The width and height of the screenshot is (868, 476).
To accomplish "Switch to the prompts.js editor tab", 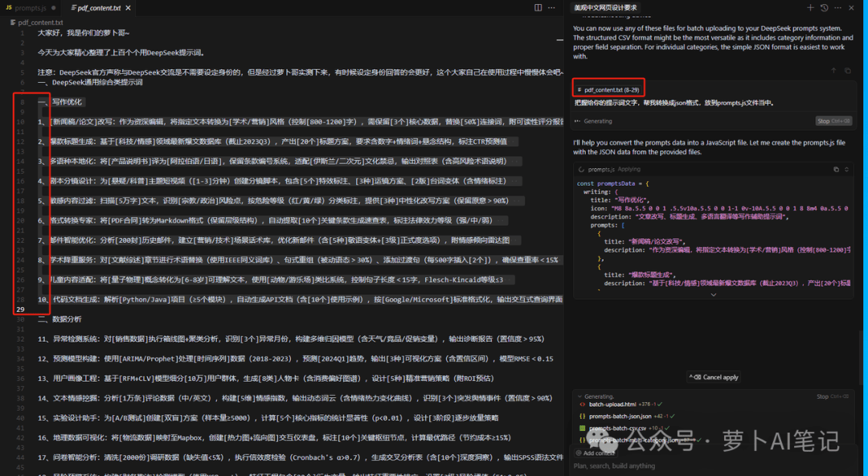I will tap(31, 8).
